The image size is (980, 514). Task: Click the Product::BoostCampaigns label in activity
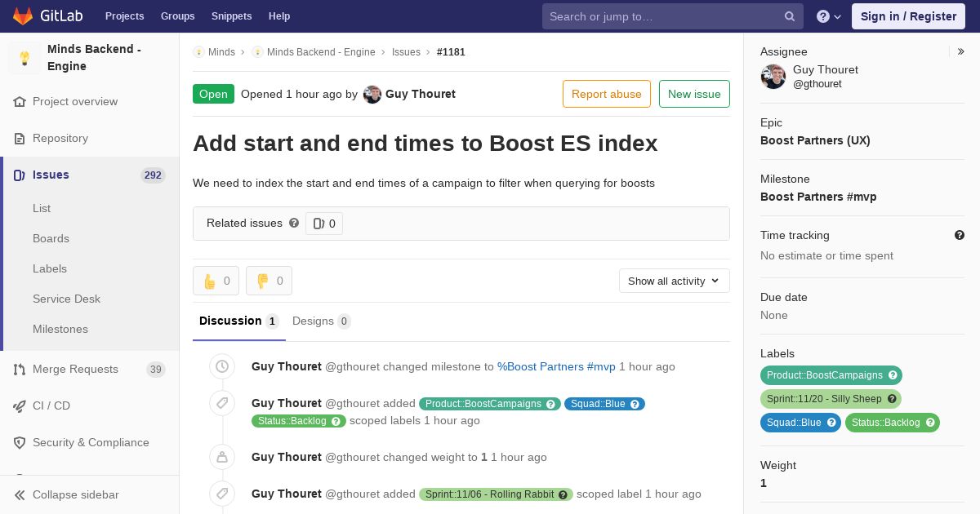tap(489, 404)
